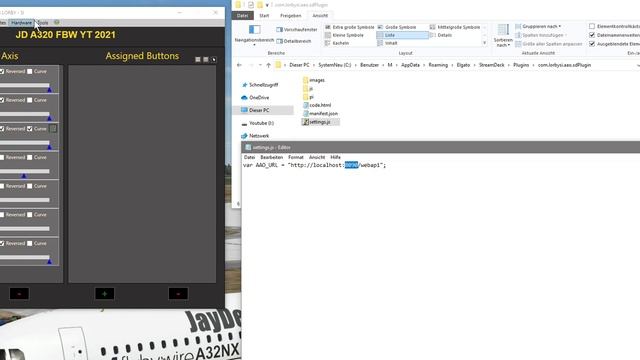The height and width of the screenshot is (360, 640).
Task: Expand chevron after Roaming in address bar
Action: (x=452, y=65)
